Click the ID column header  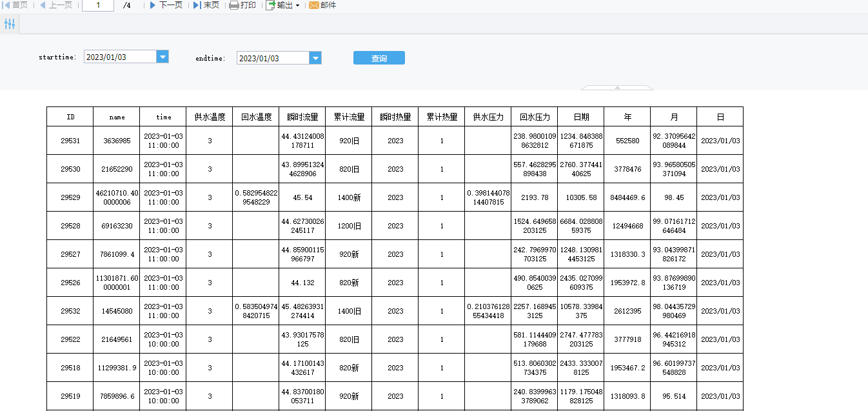click(x=70, y=117)
